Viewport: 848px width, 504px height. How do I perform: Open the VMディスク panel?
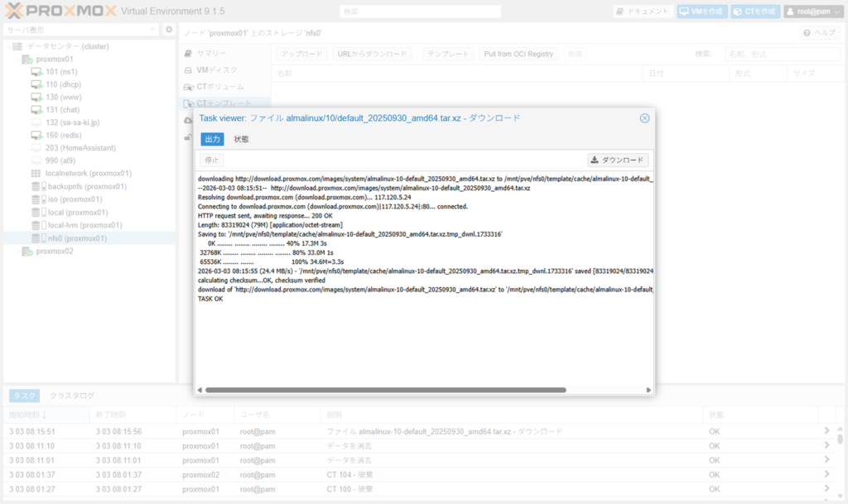click(x=215, y=70)
